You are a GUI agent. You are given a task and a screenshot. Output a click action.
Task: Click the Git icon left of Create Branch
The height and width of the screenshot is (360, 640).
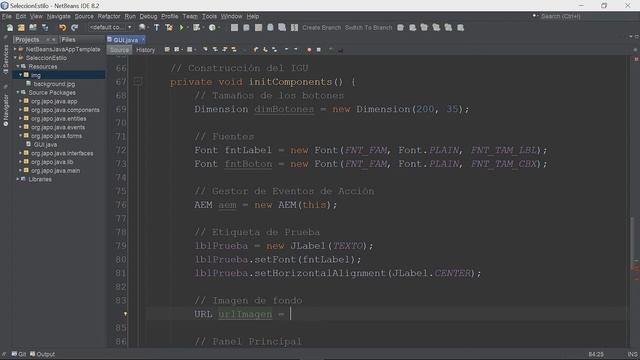click(294, 28)
